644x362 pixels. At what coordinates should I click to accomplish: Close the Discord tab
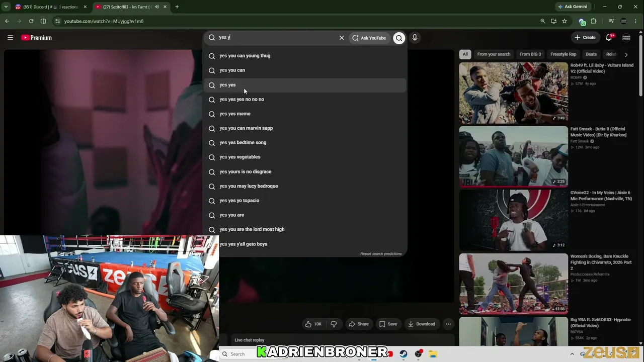point(85,7)
